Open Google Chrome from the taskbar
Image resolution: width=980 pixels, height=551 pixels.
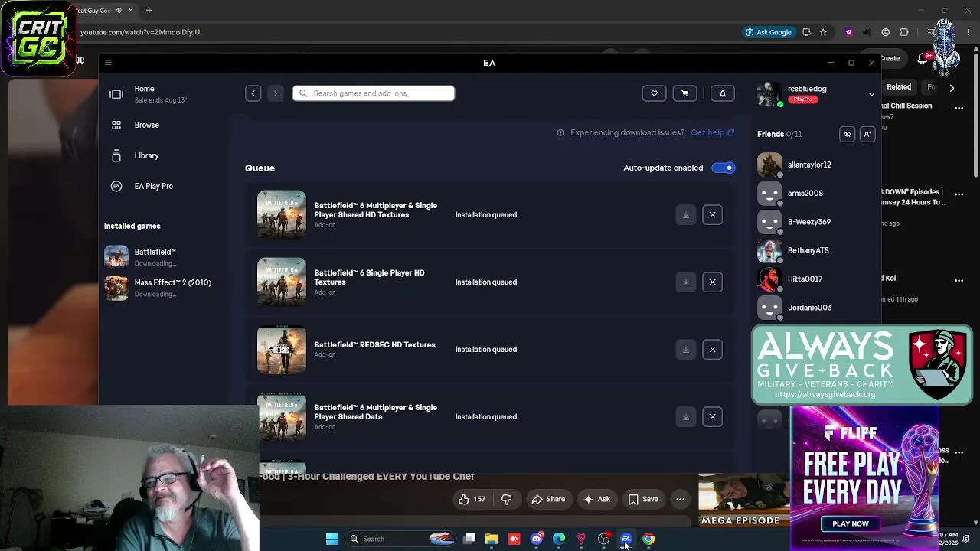[x=648, y=539]
